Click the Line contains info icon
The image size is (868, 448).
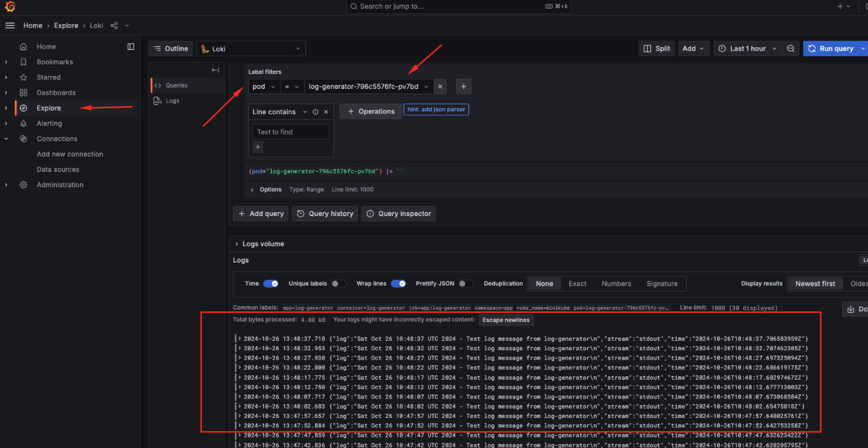click(x=315, y=112)
